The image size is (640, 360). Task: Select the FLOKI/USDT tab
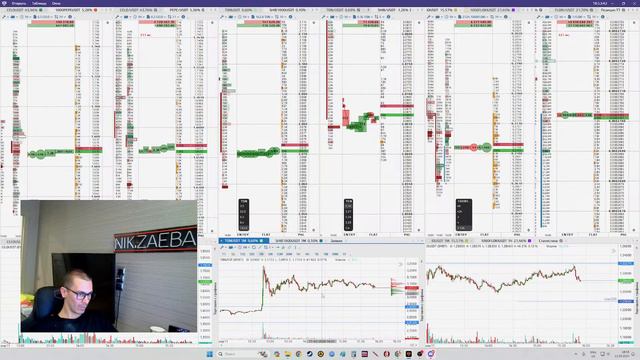point(573,9)
